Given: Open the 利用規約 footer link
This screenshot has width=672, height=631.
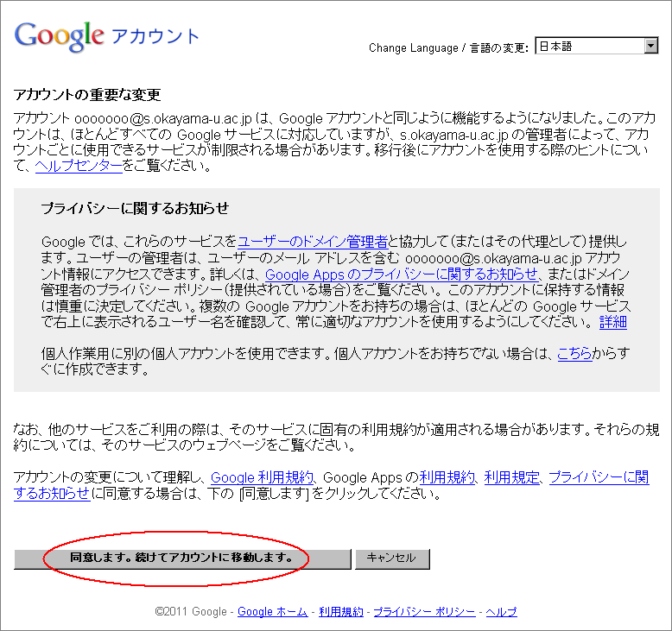Looking at the screenshot, I should [341, 612].
